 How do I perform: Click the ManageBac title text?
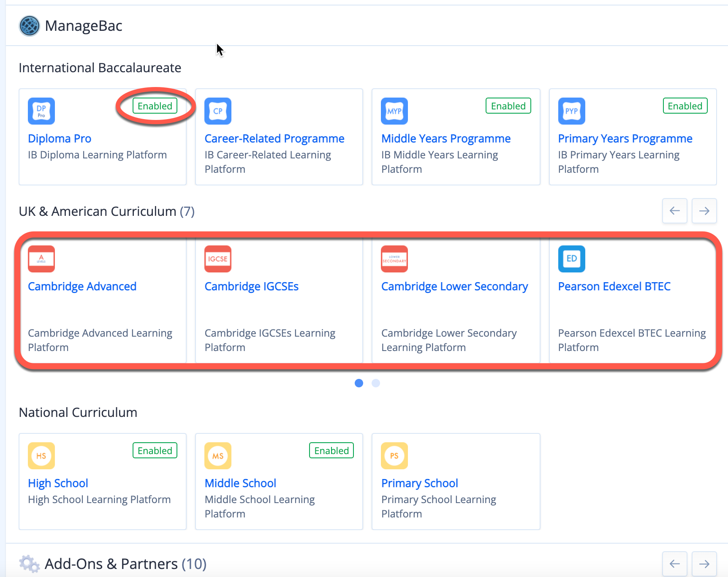pyautogui.click(x=84, y=26)
